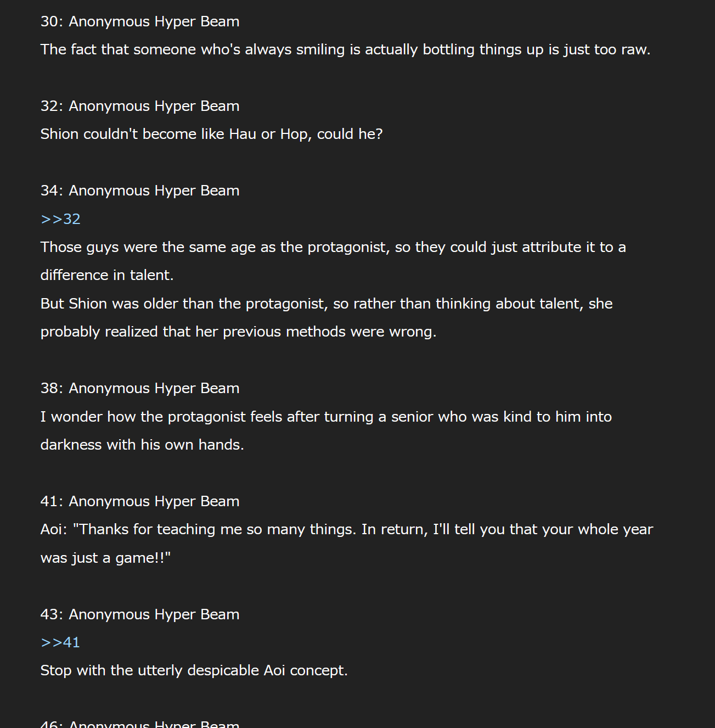
Task: Click the Aoi quote starting with Thanks
Action: point(347,529)
